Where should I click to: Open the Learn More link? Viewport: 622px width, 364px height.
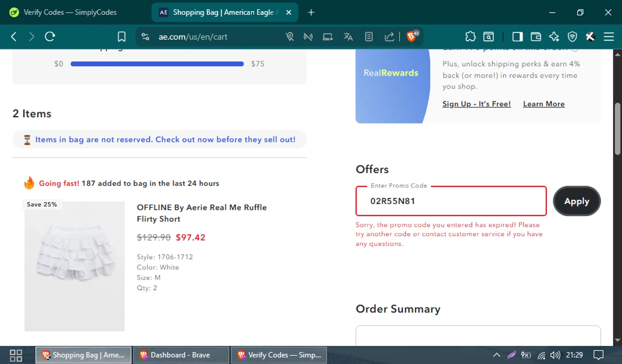544,104
